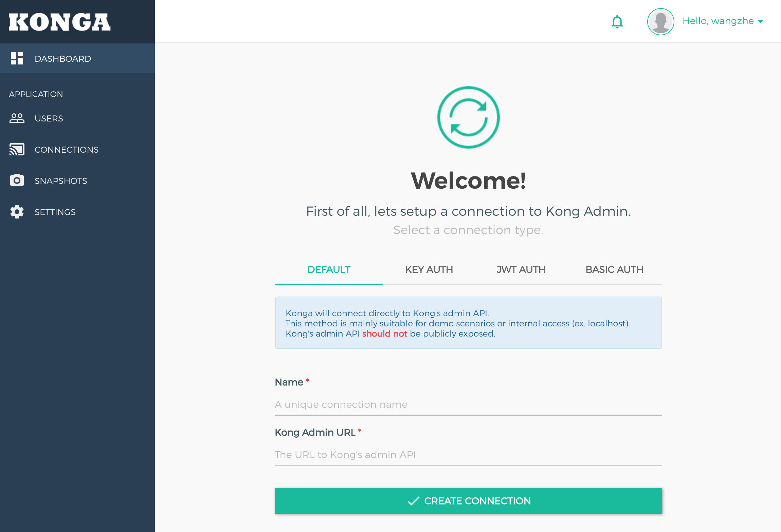The height and width of the screenshot is (532, 781).
Task: Click the Users people icon
Action: pos(17,118)
